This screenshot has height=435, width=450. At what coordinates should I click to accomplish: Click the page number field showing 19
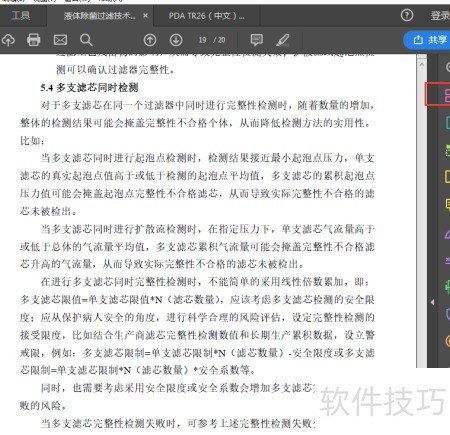202,40
